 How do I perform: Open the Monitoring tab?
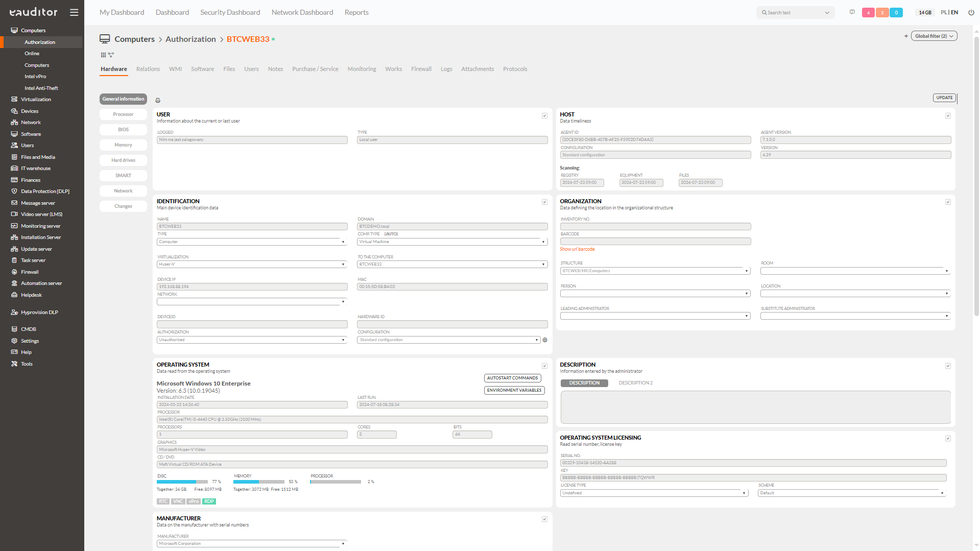(x=362, y=69)
